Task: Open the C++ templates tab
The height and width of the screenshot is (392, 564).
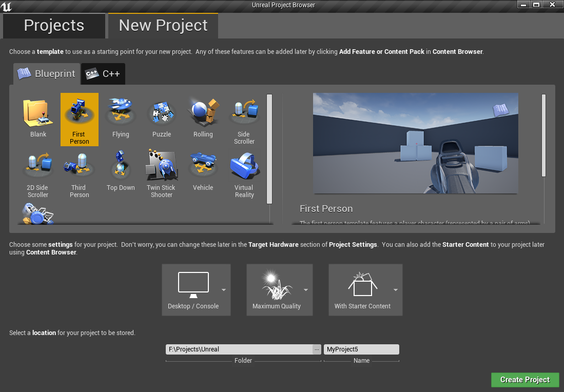Action: (103, 74)
